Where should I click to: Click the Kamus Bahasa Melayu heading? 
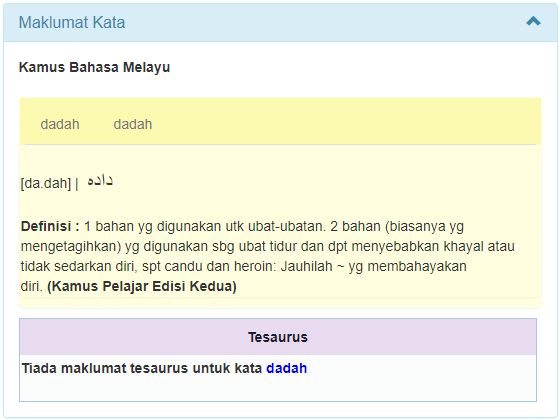coord(94,67)
